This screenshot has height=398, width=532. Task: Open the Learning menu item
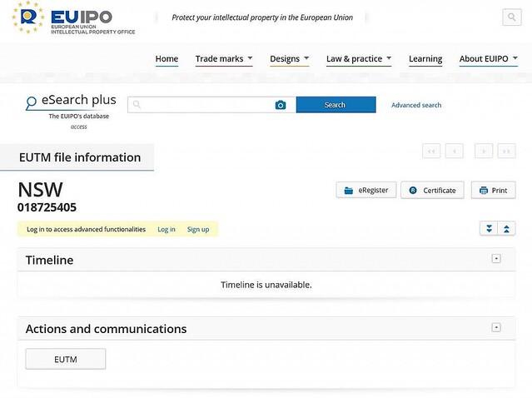tap(425, 59)
